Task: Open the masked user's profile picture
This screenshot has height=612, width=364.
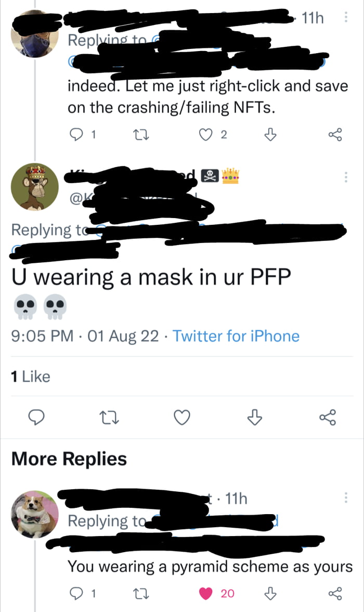Action: point(35,35)
